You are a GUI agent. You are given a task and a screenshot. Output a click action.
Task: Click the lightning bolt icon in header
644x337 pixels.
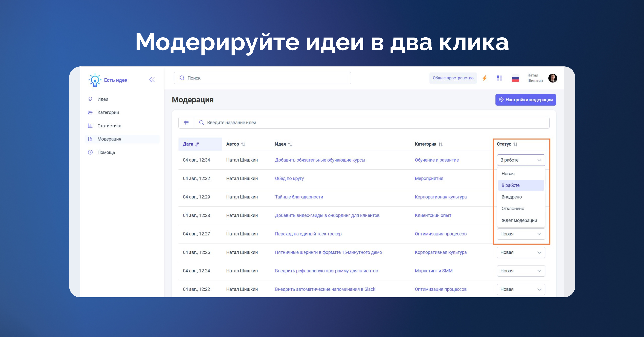click(x=484, y=78)
